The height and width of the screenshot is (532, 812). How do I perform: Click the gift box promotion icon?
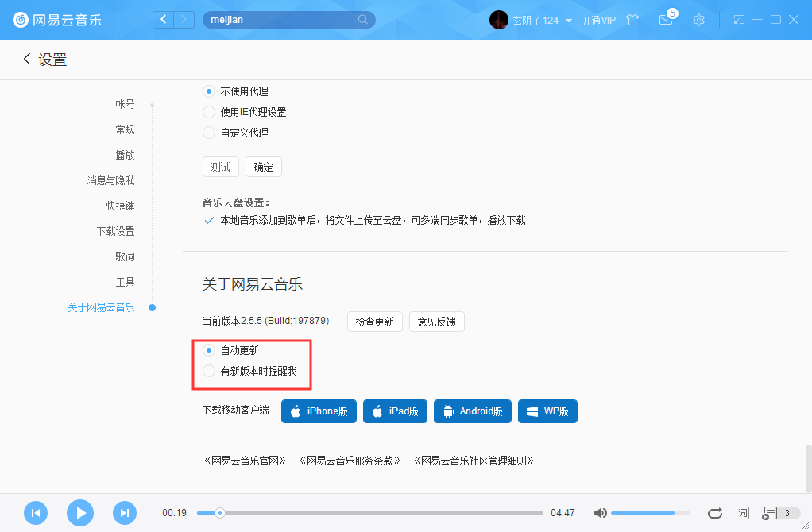point(632,20)
